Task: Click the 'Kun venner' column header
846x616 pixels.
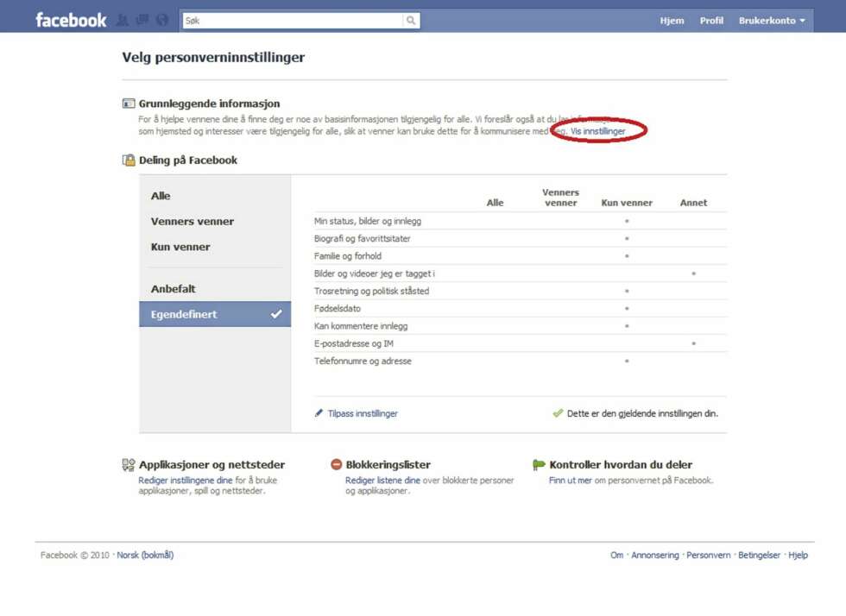Action: tap(627, 203)
